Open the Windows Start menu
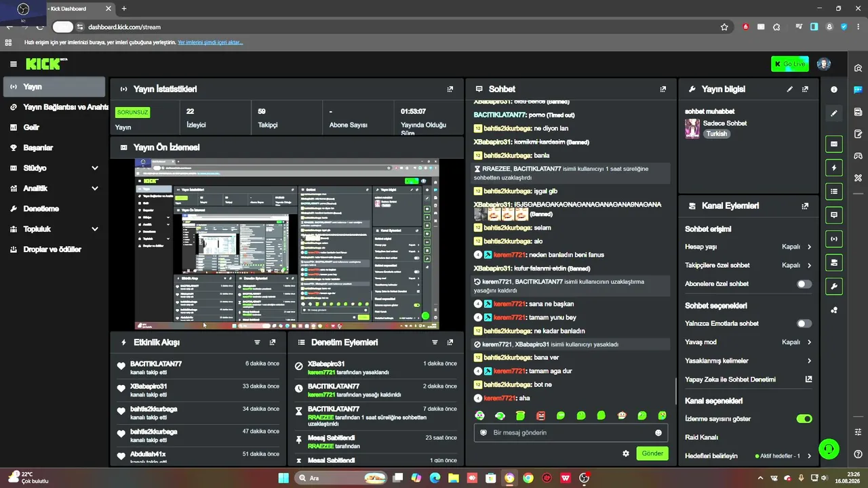The width and height of the screenshot is (868, 488). tap(283, 479)
